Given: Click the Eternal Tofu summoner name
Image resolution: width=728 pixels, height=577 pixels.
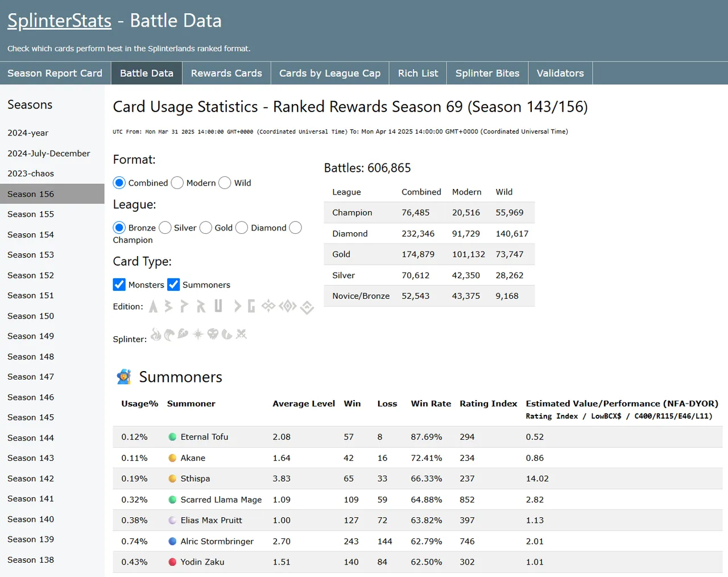Looking at the screenshot, I should 204,437.
